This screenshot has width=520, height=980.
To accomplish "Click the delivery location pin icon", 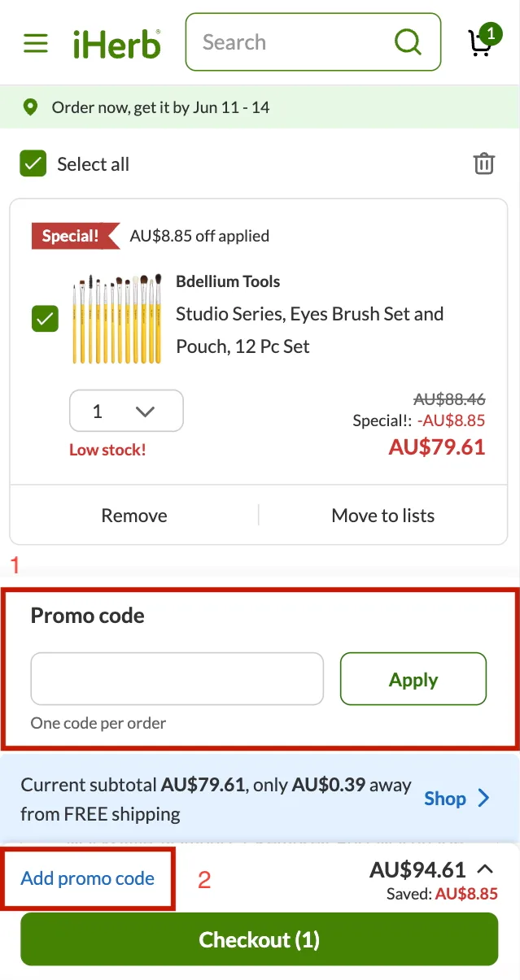I will pos(30,107).
